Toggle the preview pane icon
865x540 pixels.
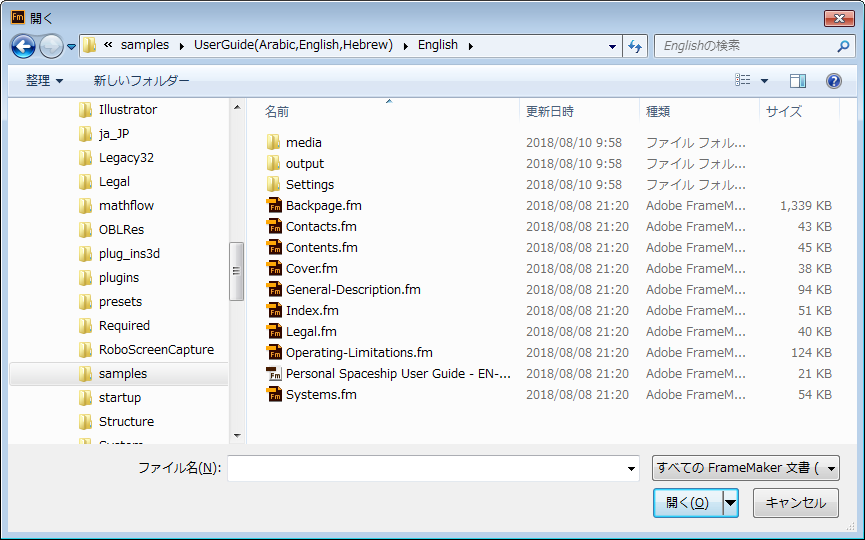click(797, 81)
